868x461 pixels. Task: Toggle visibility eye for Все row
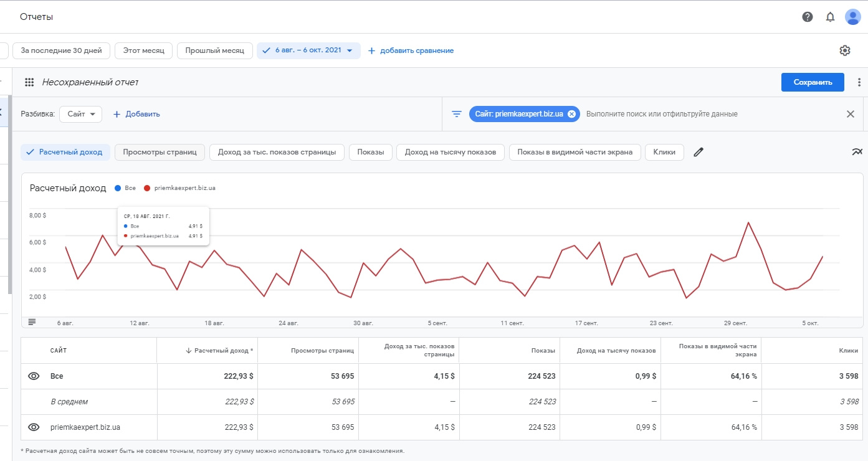34,376
